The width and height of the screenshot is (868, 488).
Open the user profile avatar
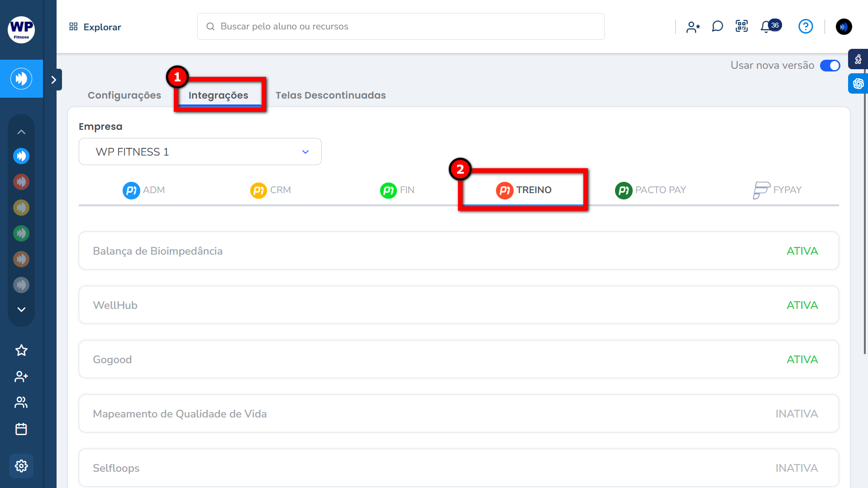[x=844, y=27]
